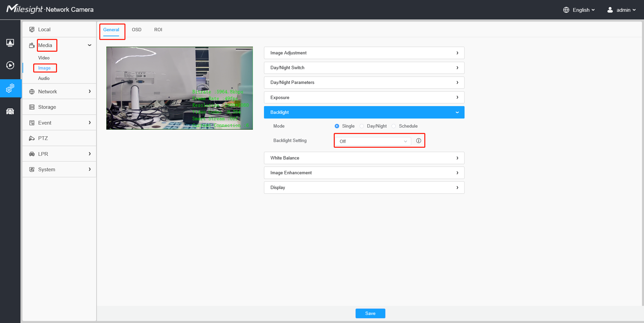Open the vehicle (LPR) icon in left rail
The width and height of the screenshot is (644, 323).
[x=10, y=111]
